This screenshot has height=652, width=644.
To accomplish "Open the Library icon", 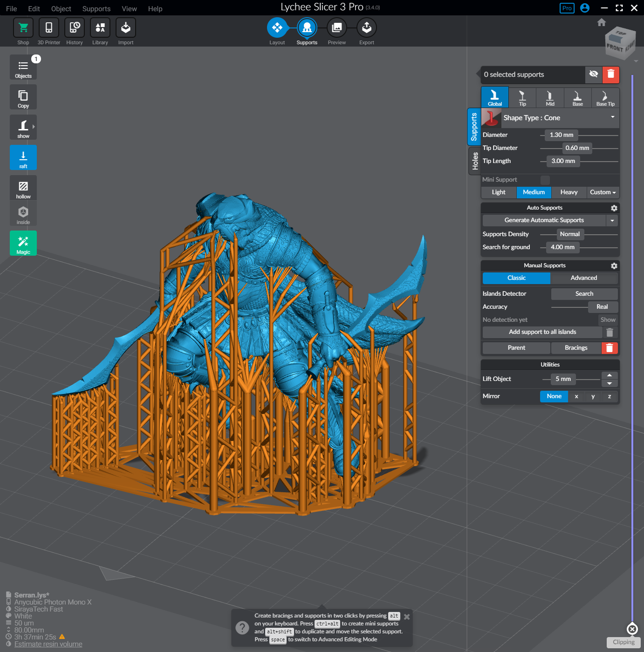I will 100,28.
